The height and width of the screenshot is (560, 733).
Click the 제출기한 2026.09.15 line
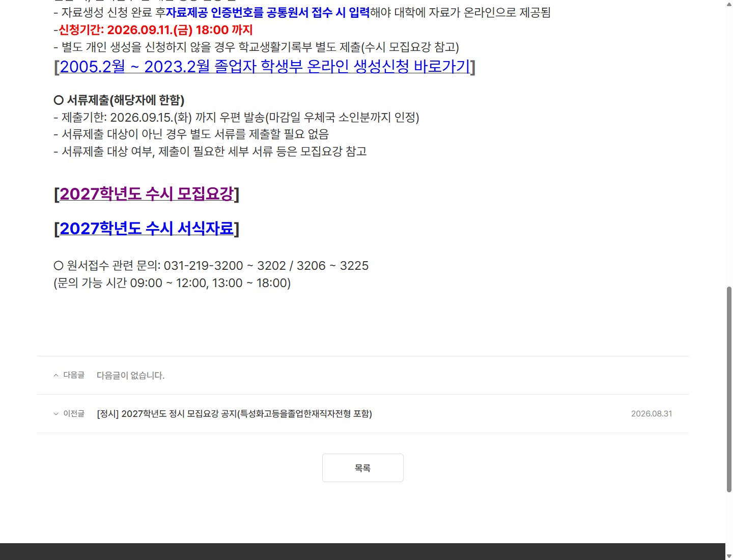pos(236,118)
